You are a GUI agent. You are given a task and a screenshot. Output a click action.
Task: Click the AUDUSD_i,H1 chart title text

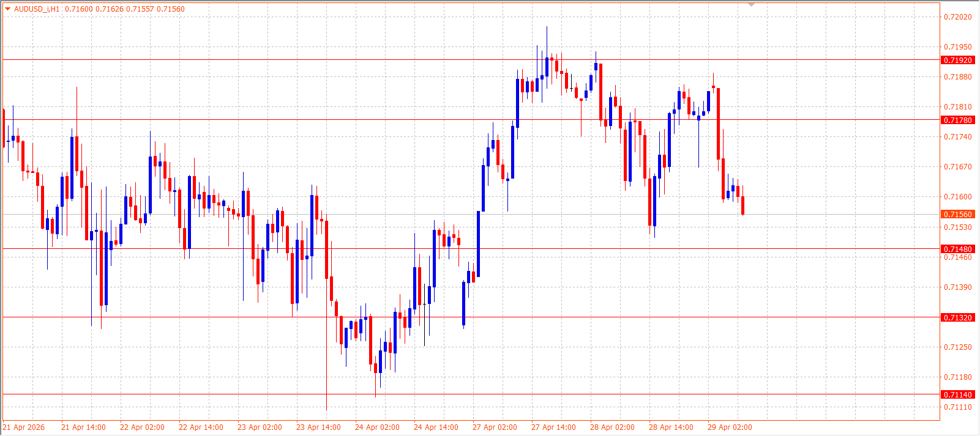point(37,9)
